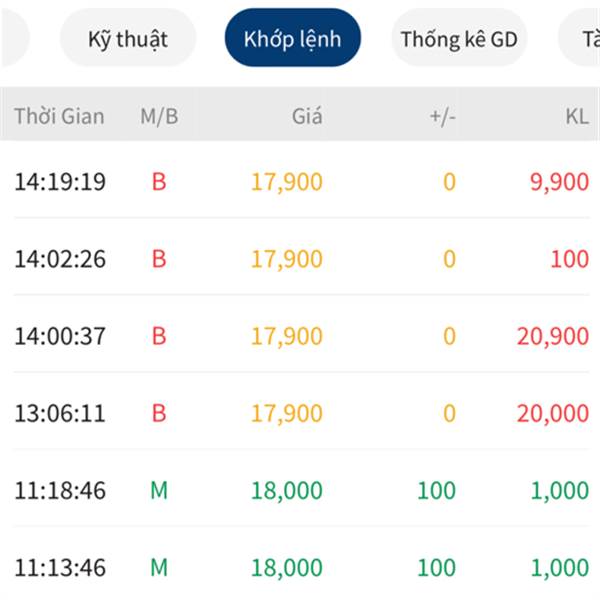
Task: Click the 9,900 volume value
Action: 559,182
